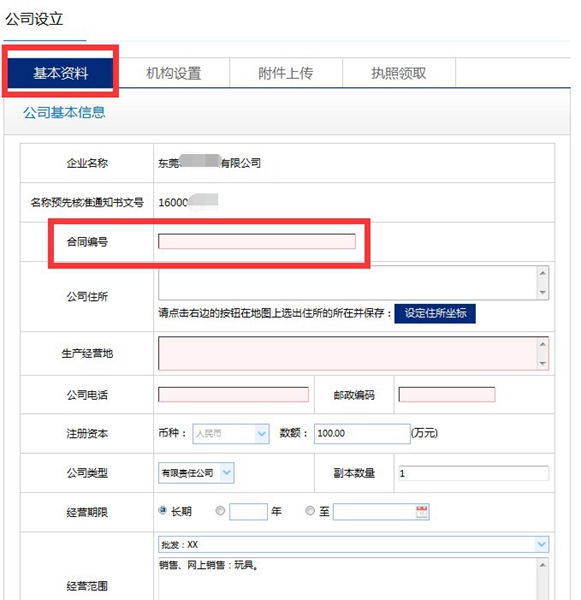The height and width of the screenshot is (600, 581).
Task: Click the 设定住所坐标 button
Action: (x=435, y=313)
